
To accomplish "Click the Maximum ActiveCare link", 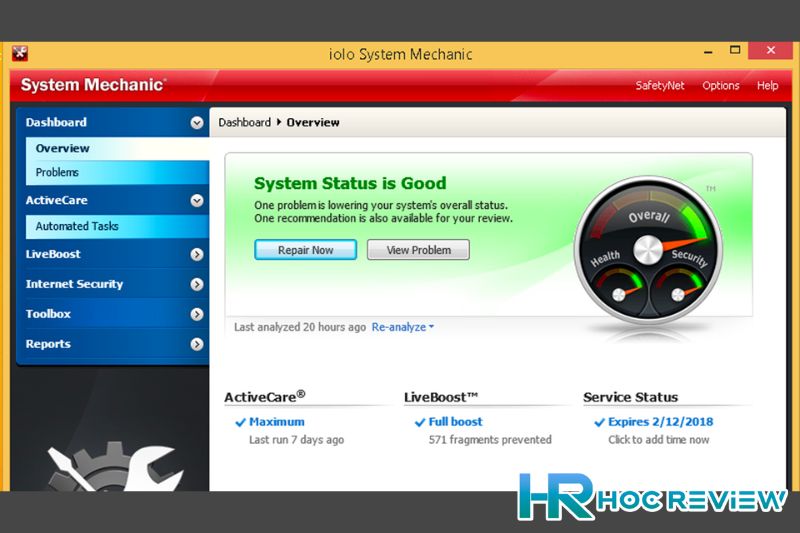I will coord(277,422).
